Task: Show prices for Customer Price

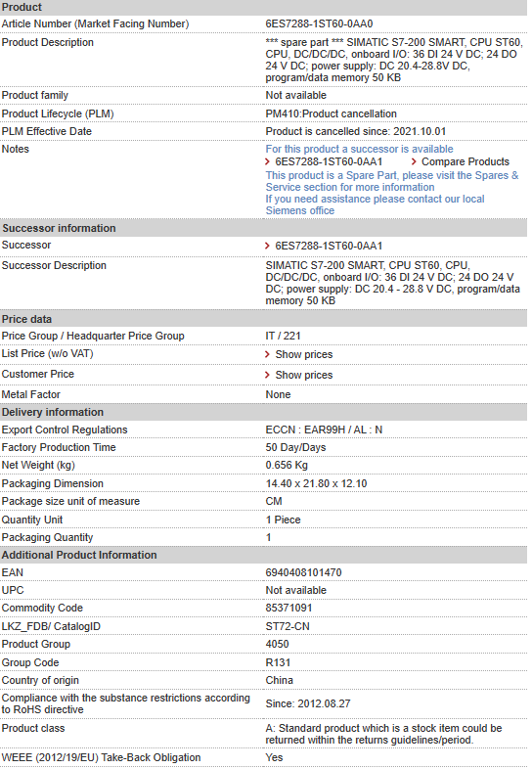Action: pos(304,375)
